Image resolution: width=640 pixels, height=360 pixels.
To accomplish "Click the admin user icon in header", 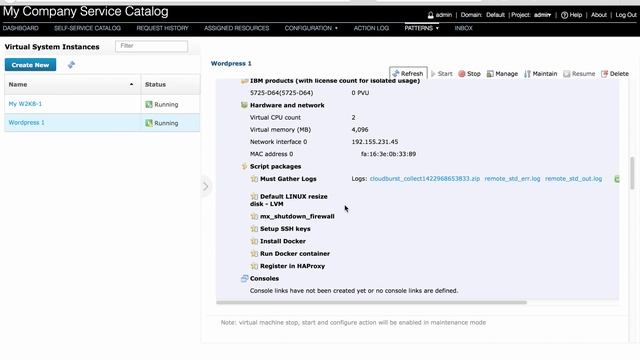I will tap(430, 15).
